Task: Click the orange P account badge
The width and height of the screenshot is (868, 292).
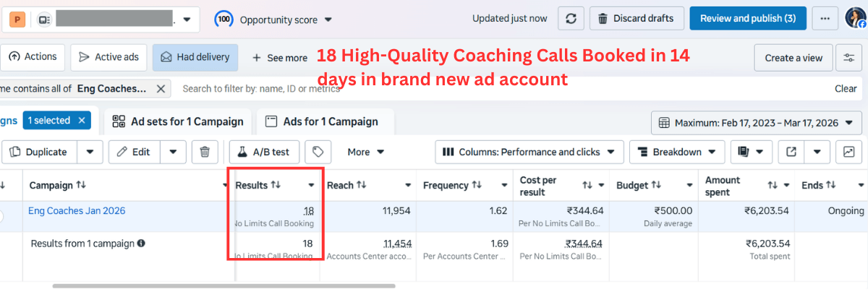Action: pos(16,20)
